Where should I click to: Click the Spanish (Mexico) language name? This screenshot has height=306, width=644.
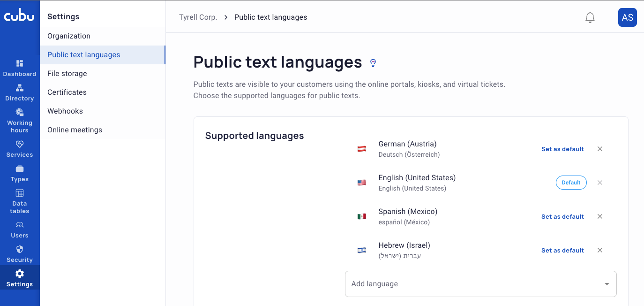coord(408,212)
